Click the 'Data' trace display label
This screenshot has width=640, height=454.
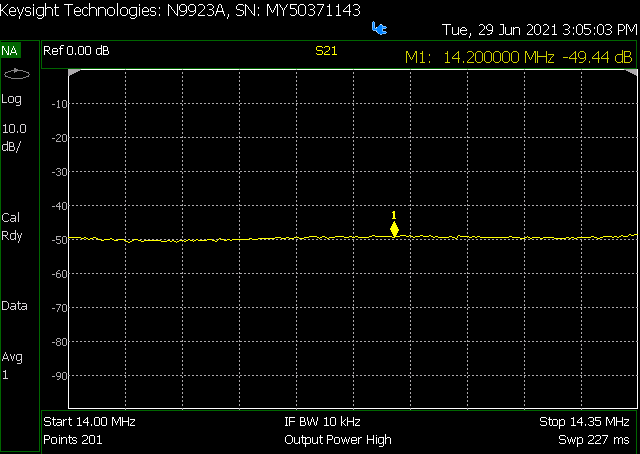tap(14, 306)
